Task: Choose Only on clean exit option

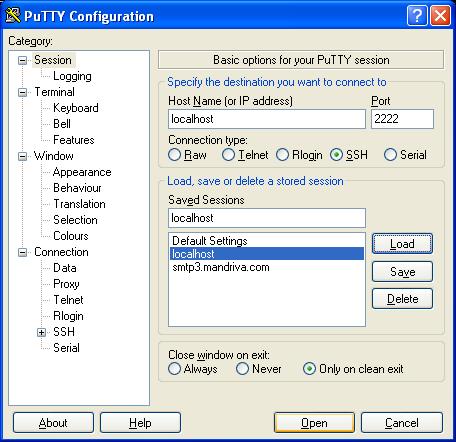Action: [x=353, y=369]
